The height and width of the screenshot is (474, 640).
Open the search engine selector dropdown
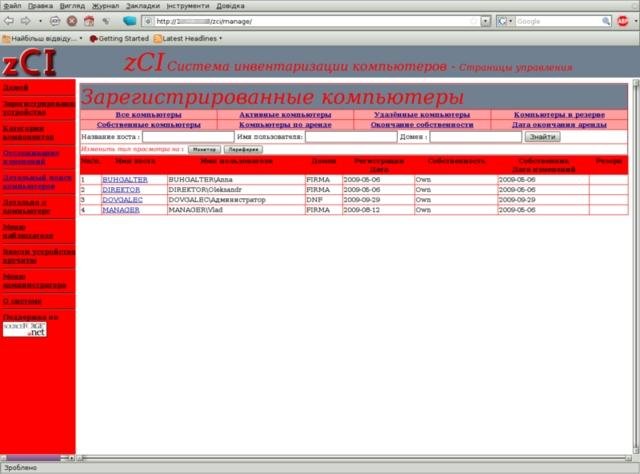click(505, 21)
